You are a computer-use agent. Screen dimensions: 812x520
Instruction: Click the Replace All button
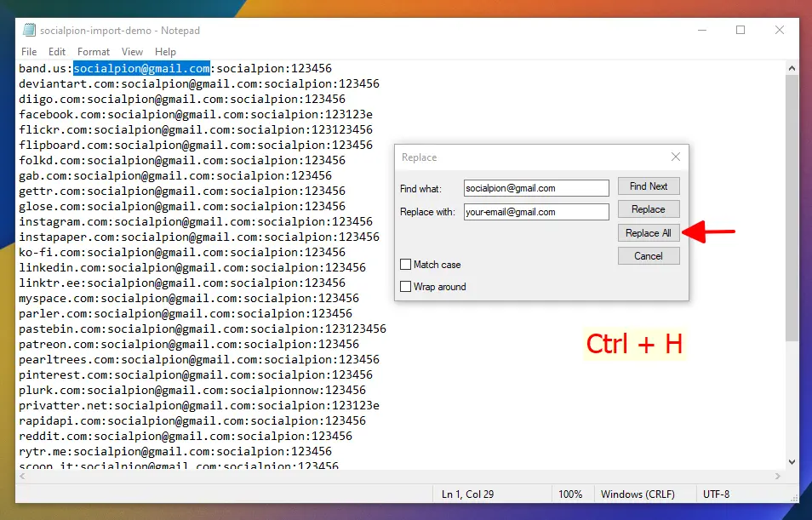click(649, 233)
